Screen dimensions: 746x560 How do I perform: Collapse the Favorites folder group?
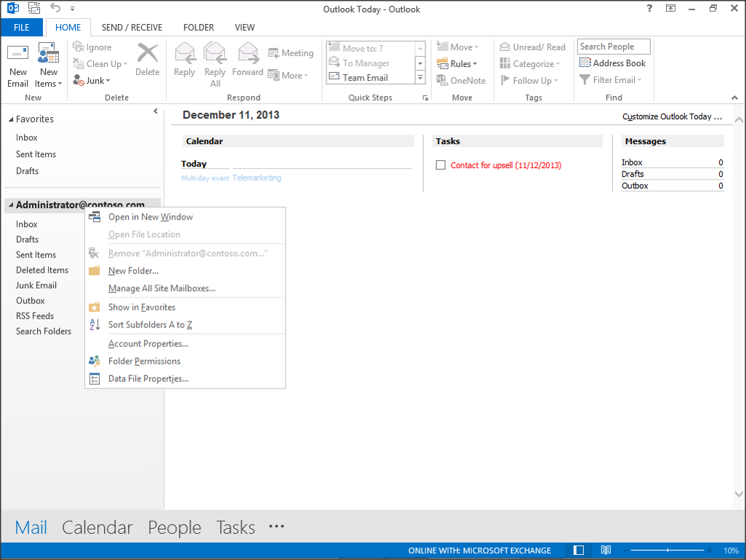coord(11,119)
